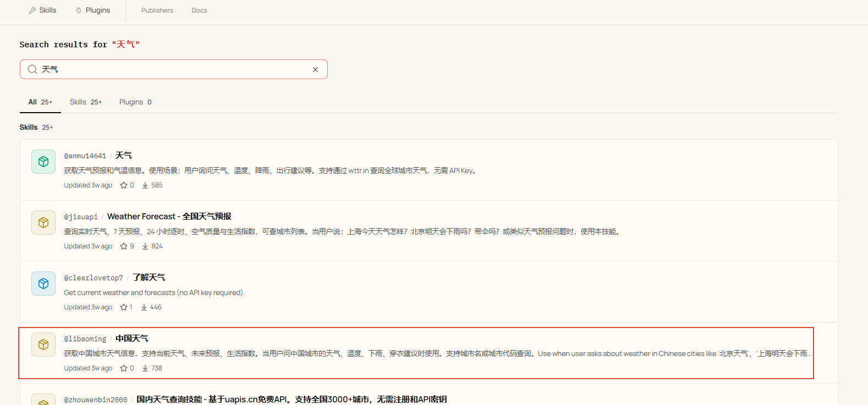Open publisher @anmu14641 profile
Image resolution: width=868 pixels, height=405 pixels.
click(85, 156)
